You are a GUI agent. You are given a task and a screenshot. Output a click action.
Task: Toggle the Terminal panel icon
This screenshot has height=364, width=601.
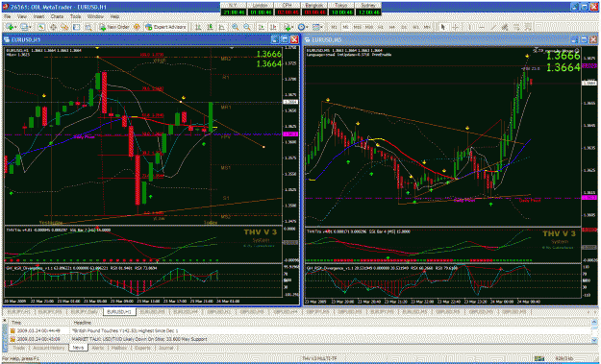76,27
